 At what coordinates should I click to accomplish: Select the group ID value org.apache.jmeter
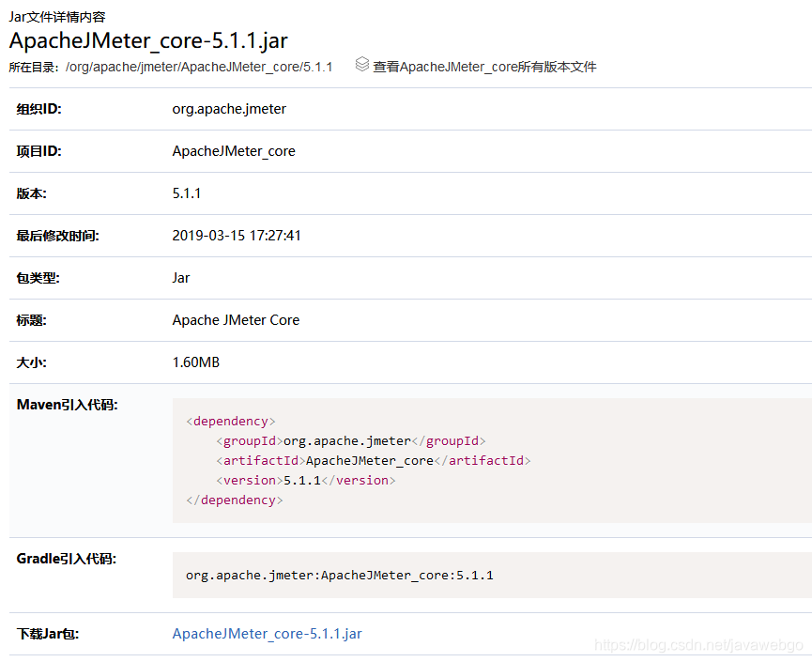[229, 109]
